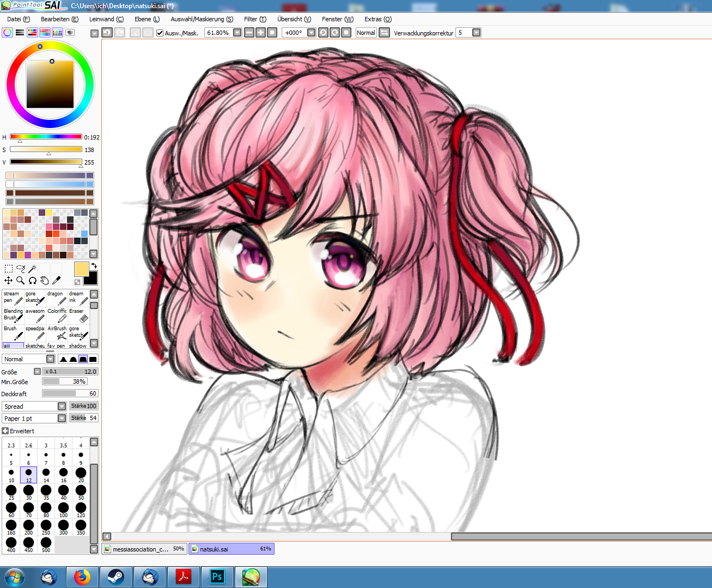The height and width of the screenshot is (588, 712).
Task: Click the Paper Stärke 54 field
Action: (x=84, y=418)
